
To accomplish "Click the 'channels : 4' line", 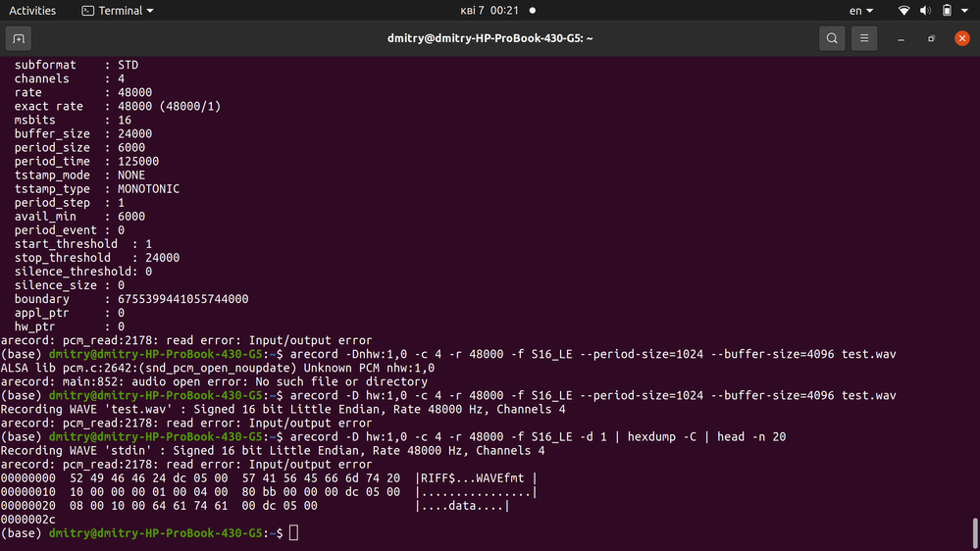I will point(70,78).
